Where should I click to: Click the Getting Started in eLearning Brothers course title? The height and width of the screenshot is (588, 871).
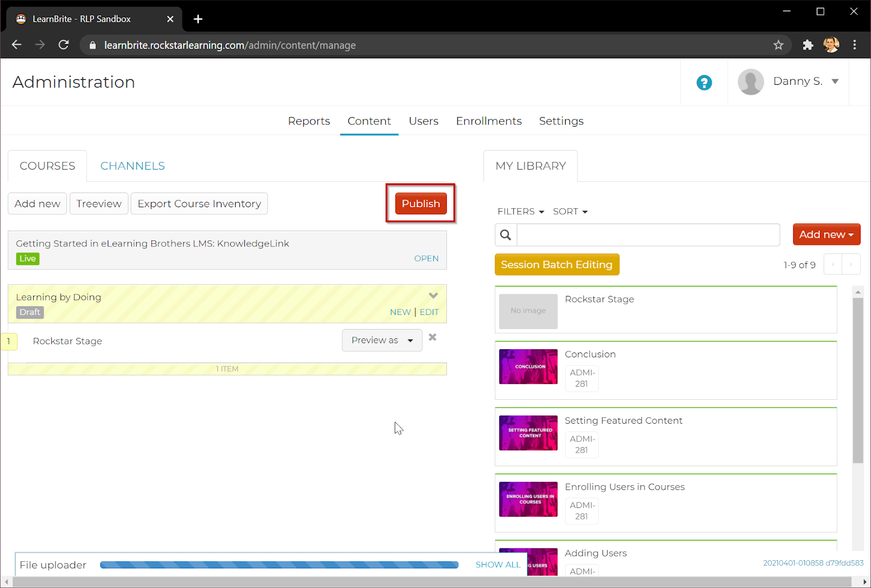coord(152,244)
